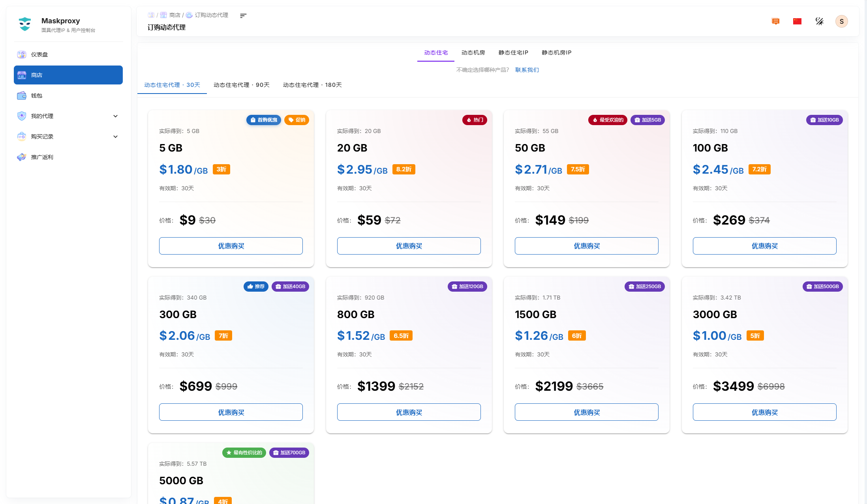Switch to the 静态住宅IP tab

[x=513, y=52]
